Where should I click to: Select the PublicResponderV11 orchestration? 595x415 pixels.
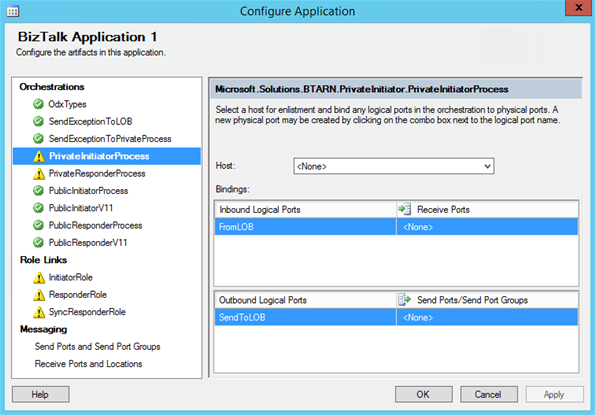click(88, 243)
